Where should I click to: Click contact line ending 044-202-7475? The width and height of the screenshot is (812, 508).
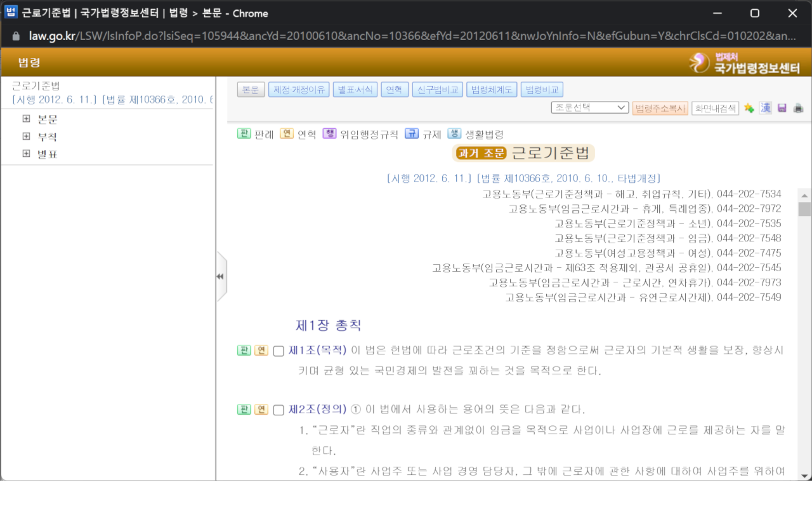pyautogui.click(x=668, y=253)
